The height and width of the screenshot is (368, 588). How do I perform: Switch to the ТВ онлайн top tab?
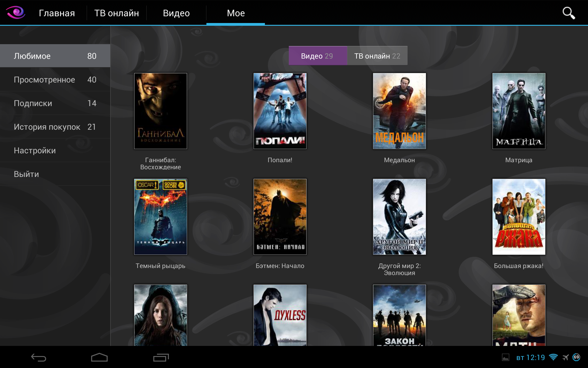tap(117, 13)
